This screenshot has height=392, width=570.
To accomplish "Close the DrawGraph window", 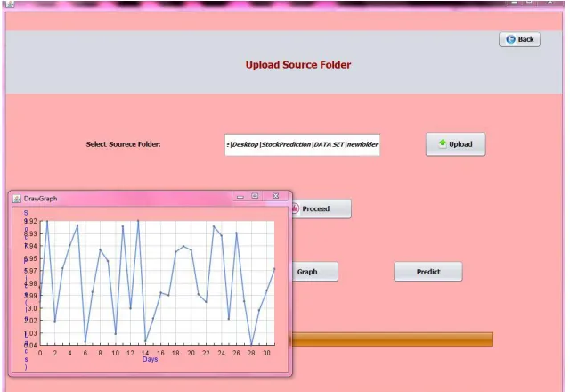I will pyautogui.click(x=275, y=196).
